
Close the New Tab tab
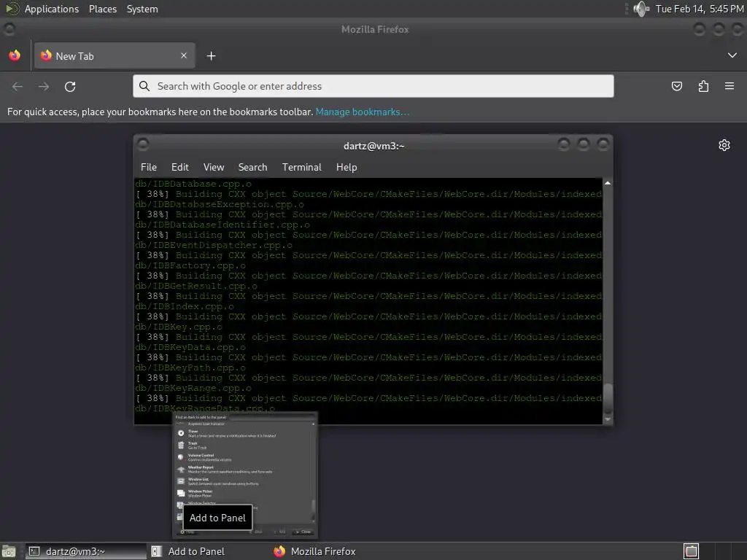click(184, 55)
